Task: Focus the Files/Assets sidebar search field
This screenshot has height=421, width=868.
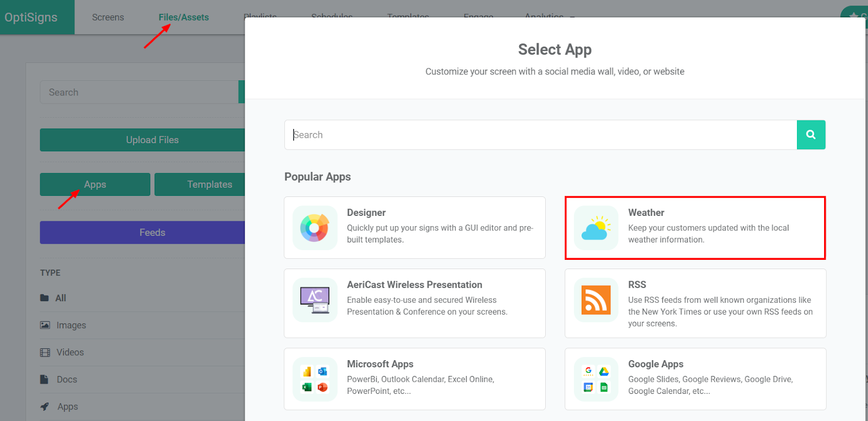Action: coord(139,92)
